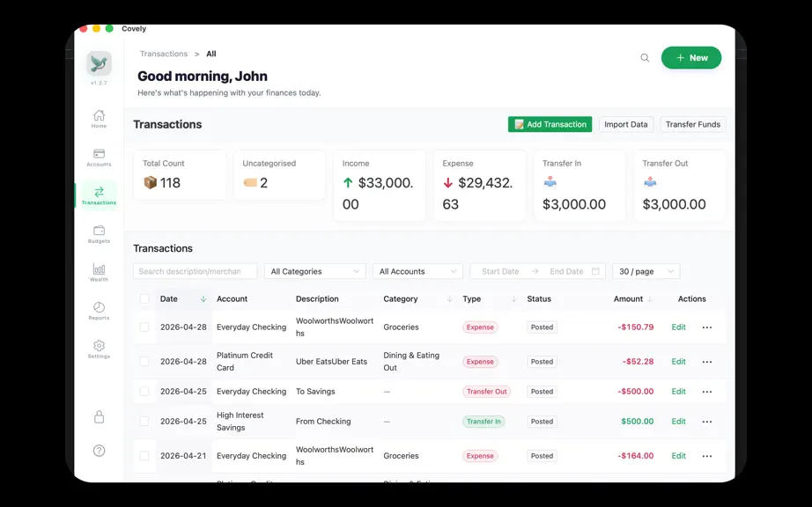
Task: Tick the To Savings transaction checkbox
Action: 144,391
